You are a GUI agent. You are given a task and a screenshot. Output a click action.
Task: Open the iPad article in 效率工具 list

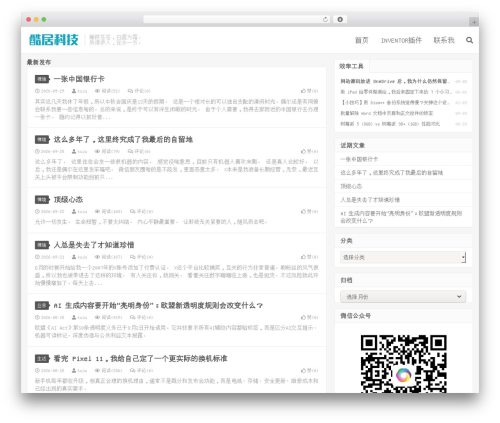point(396,92)
